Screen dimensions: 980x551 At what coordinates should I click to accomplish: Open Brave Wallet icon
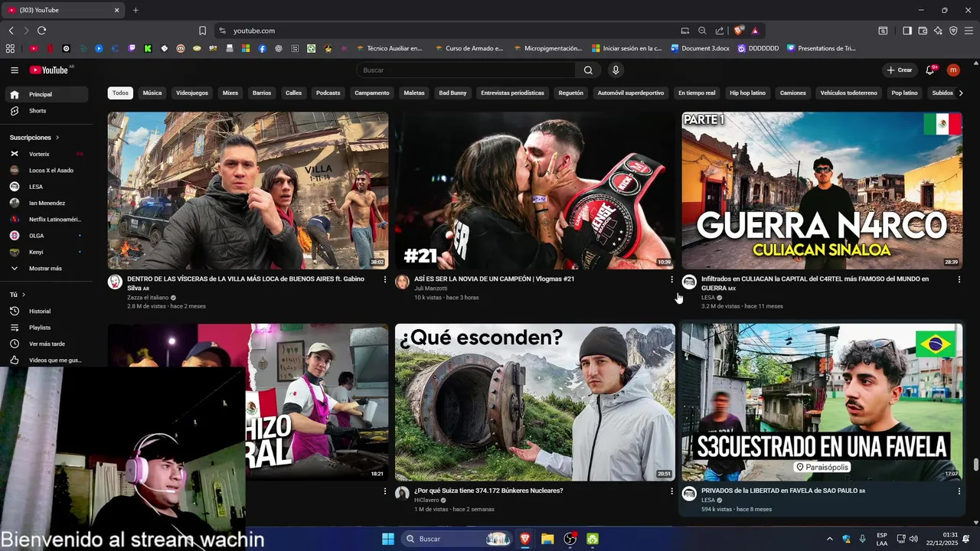pyautogui.click(x=923, y=31)
